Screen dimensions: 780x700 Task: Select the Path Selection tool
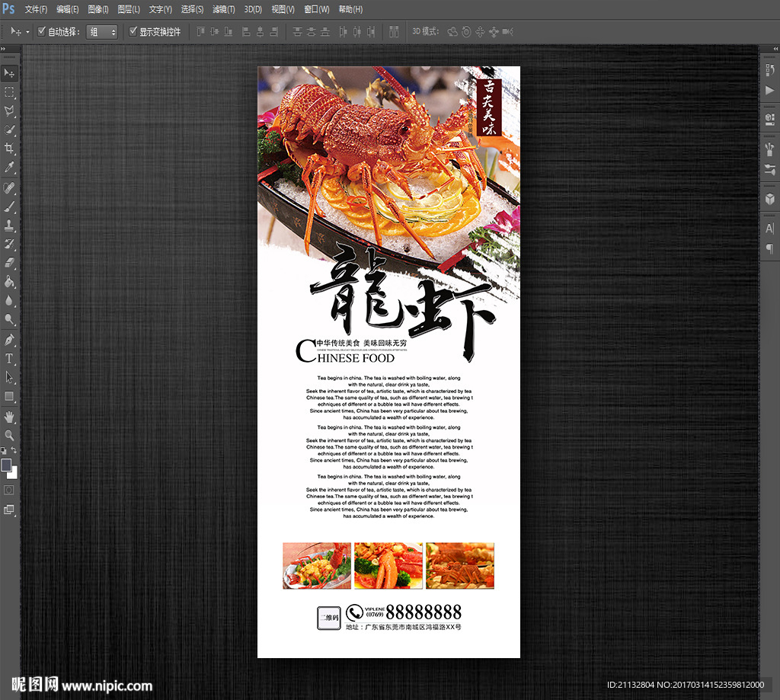[9, 378]
